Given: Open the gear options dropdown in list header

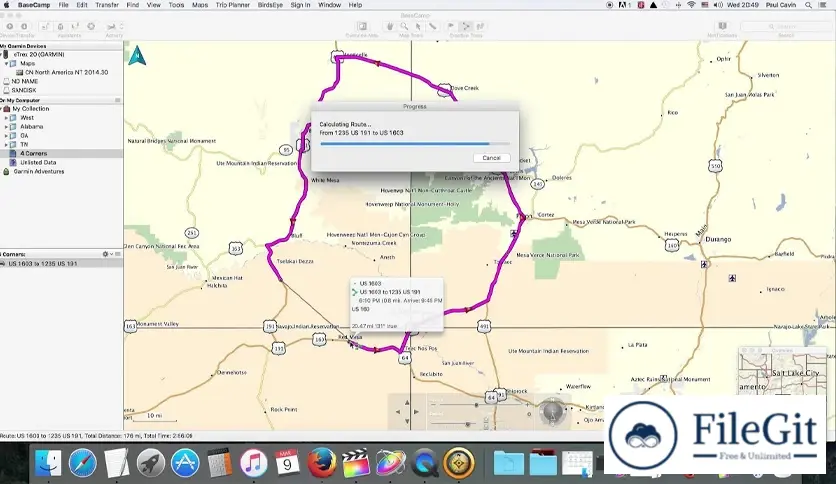Looking at the screenshot, I should pyautogui.click(x=107, y=254).
